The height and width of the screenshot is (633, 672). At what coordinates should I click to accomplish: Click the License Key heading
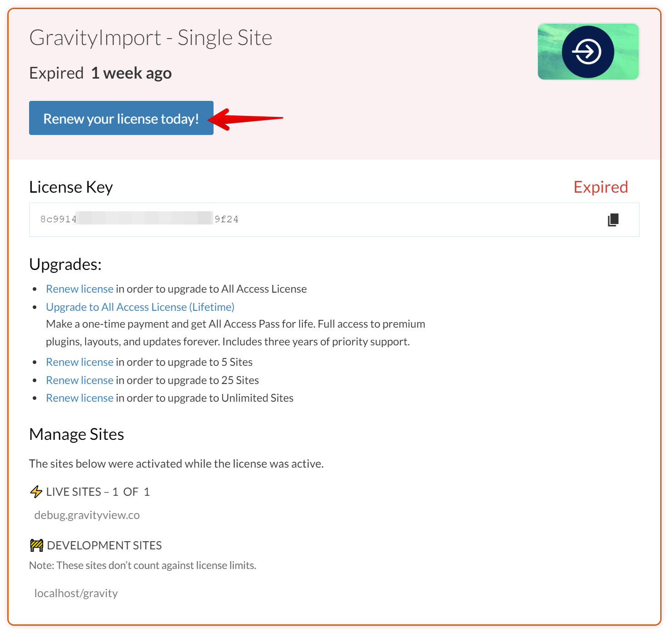[x=71, y=187]
